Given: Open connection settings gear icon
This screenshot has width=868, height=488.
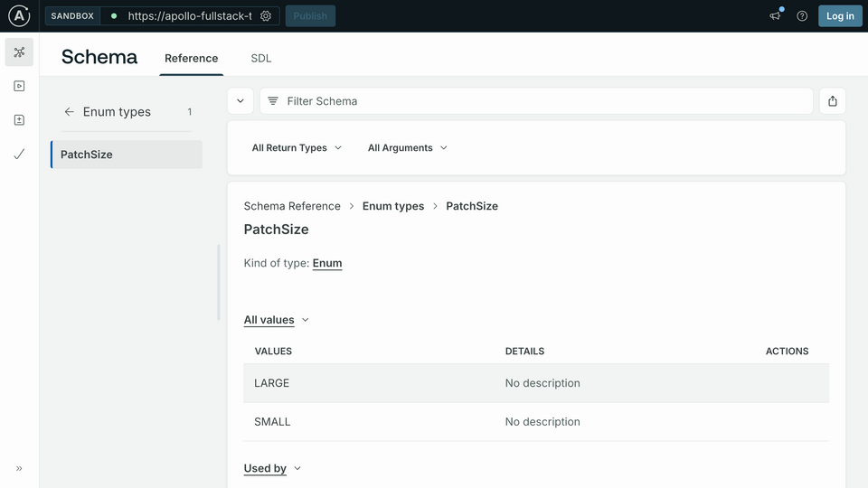Looking at the screenshot, I should [266, 16].
